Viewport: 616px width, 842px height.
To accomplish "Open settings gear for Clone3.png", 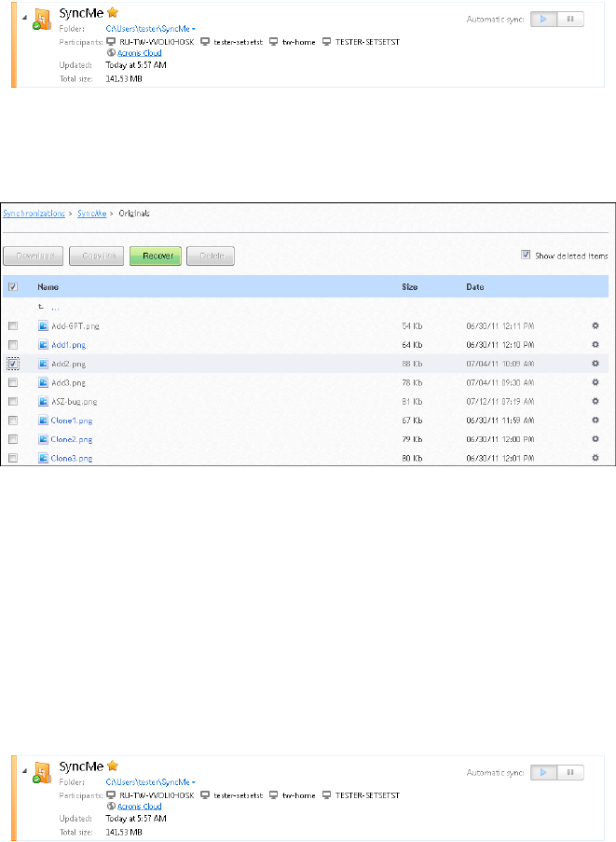I will [x=595, y=458].
